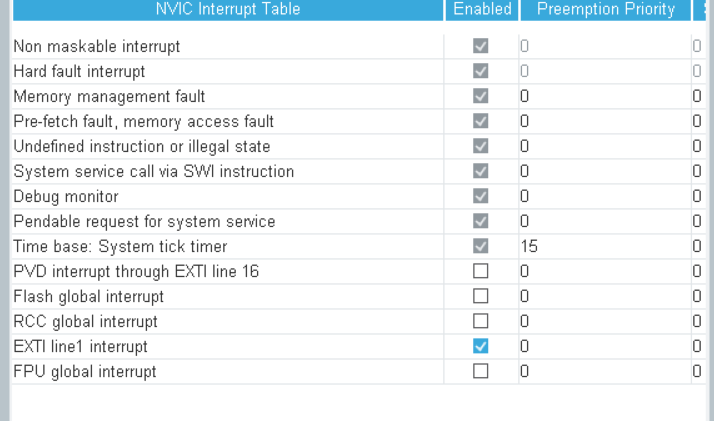Edit preemption priority for Debug monitor

coord(600,196)
